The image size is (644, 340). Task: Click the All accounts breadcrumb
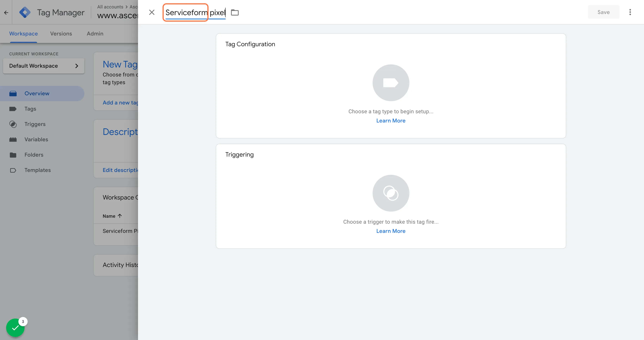tap(110, 7)
